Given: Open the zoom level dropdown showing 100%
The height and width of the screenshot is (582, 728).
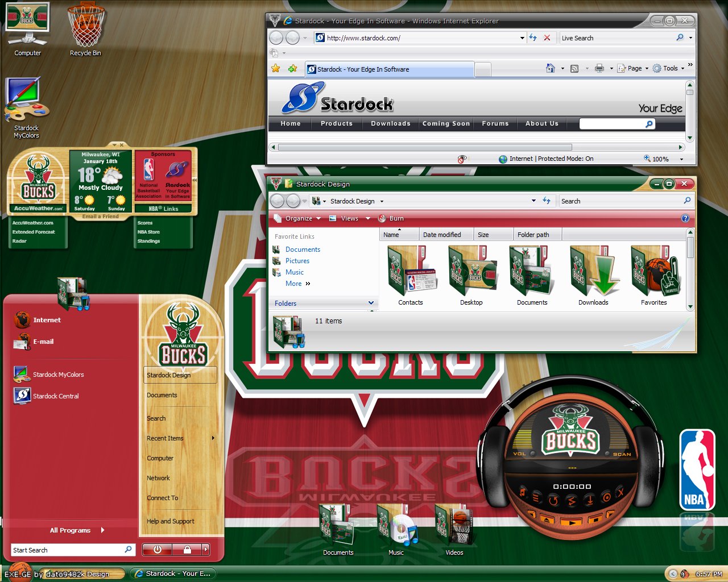Looking at the screenshot, I should point(681,159).
